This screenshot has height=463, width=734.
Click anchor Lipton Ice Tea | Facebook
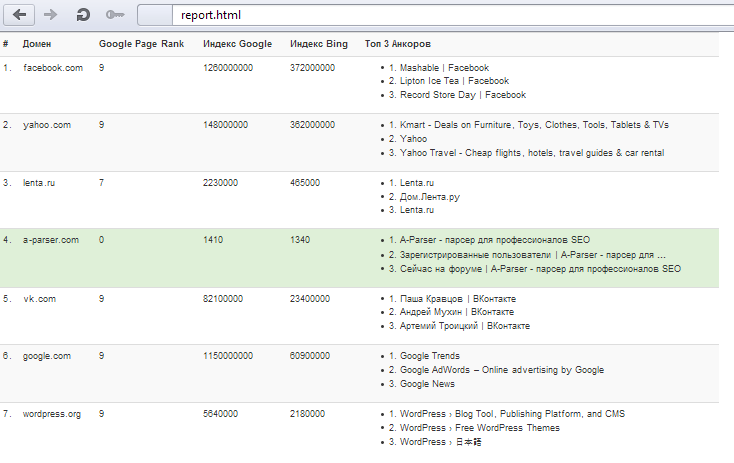pyautogui.click(x=454, y=81)
